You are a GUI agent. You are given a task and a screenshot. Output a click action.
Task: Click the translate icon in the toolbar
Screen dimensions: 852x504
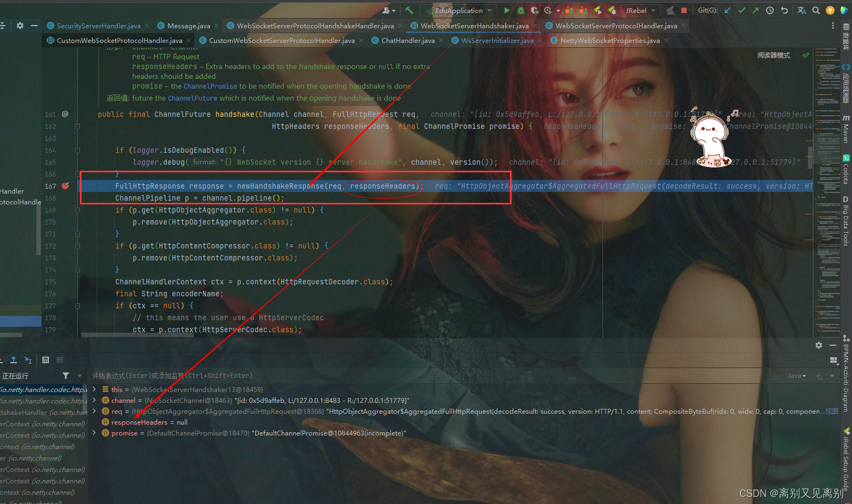(801, 10)
